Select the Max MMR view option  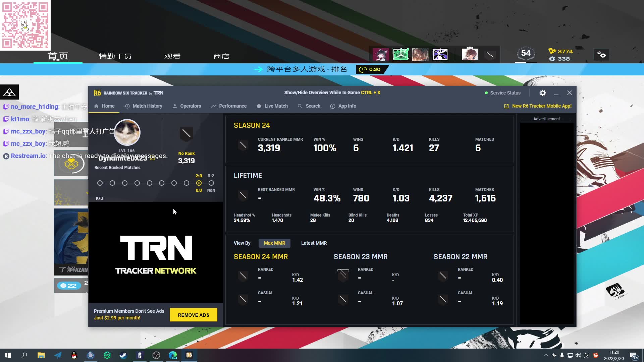pos(274,243)
